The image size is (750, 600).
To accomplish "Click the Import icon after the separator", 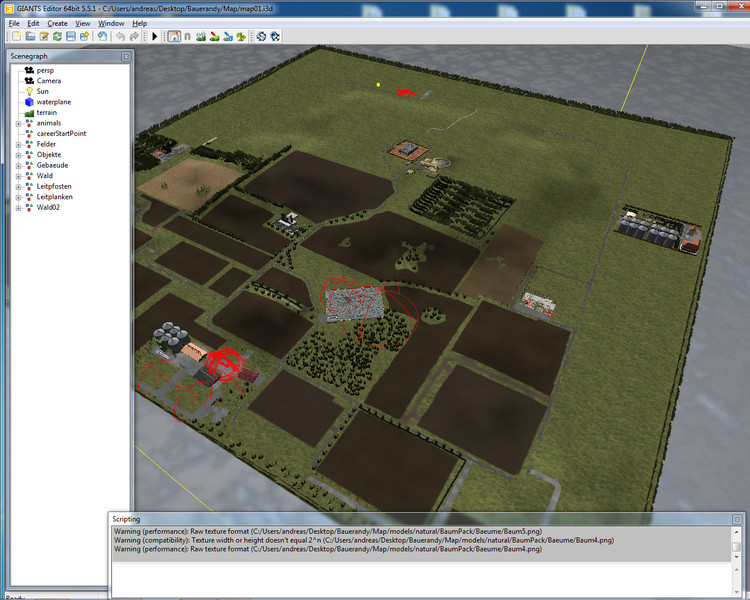I will point(102,36).
